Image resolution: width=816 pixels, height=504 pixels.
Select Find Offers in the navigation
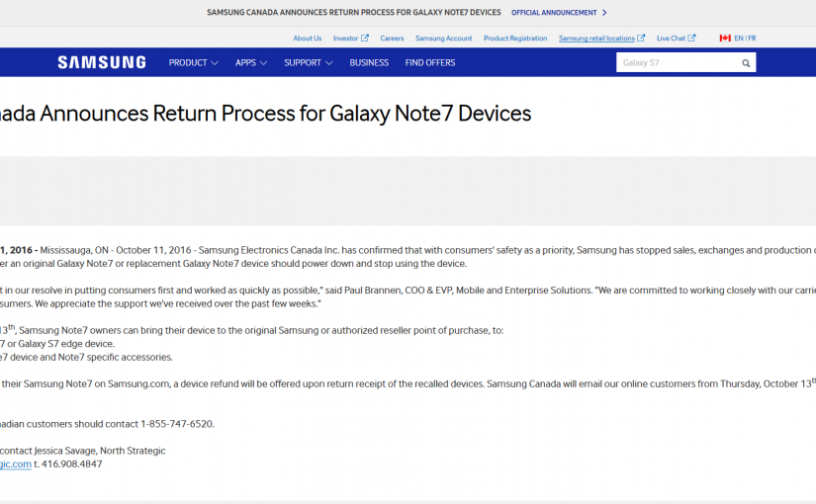click(x=430, y=62)
